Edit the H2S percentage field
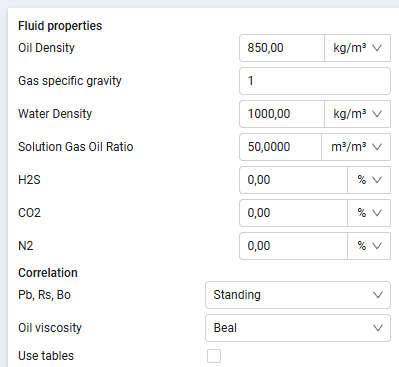 293,180
